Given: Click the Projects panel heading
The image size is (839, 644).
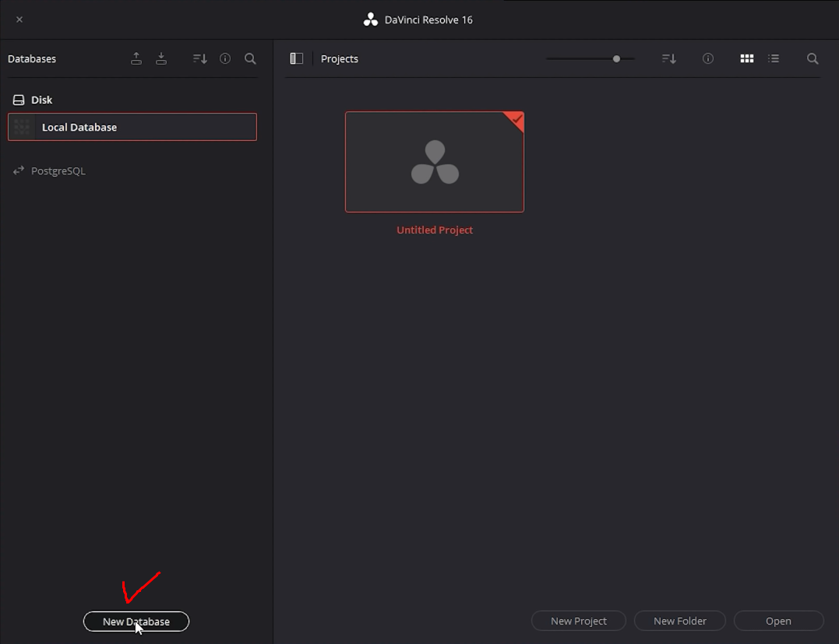Looking at the screenshot, I should (x=339, y=59).
